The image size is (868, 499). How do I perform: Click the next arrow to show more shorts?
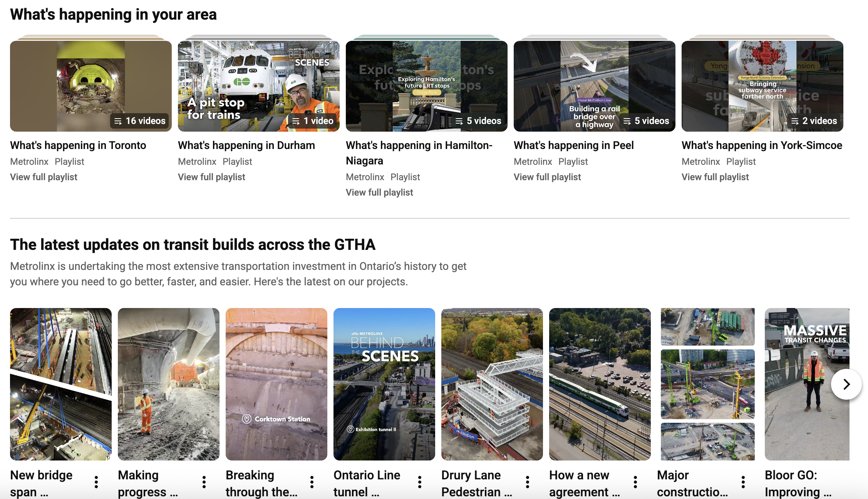coord(846,384)
